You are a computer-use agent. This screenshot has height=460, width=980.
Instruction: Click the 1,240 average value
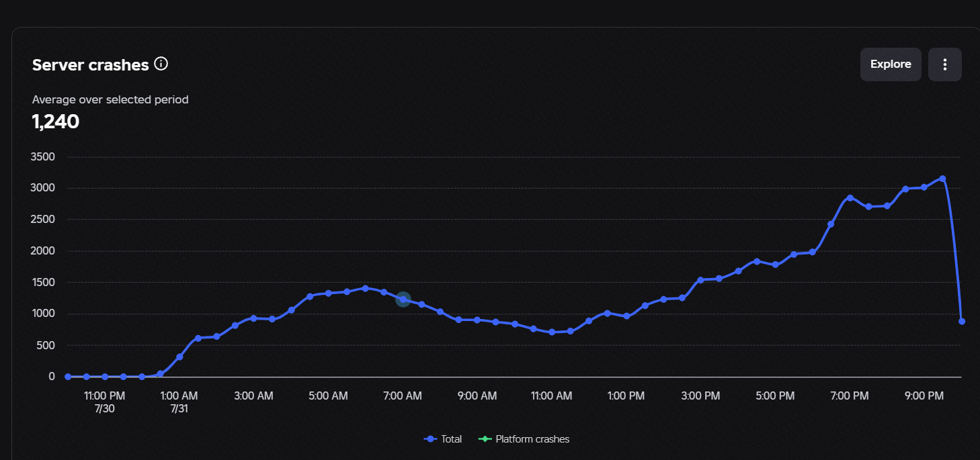[x=56, y=122]
